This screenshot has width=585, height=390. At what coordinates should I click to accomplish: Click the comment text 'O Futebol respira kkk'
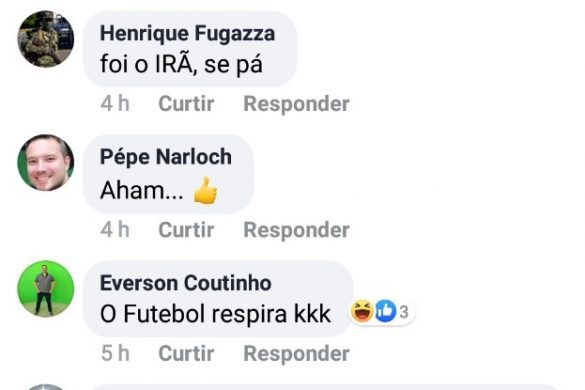(215, 314)
